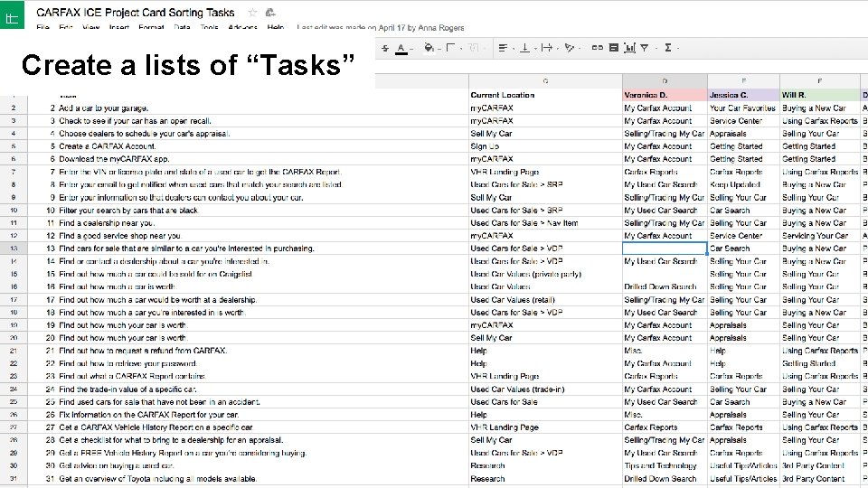Select the empty cell in row 13 column D

(x=665, y=249)
